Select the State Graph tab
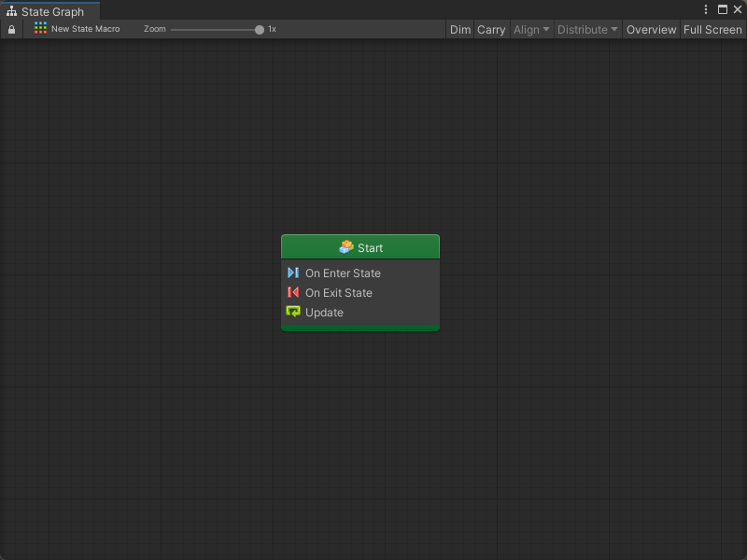747x560 pixels. 51,12
